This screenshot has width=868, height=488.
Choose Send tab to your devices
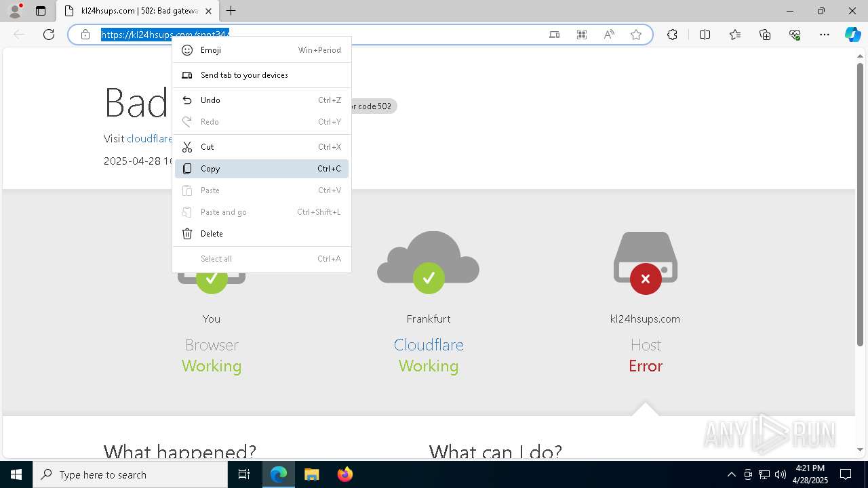262,75
